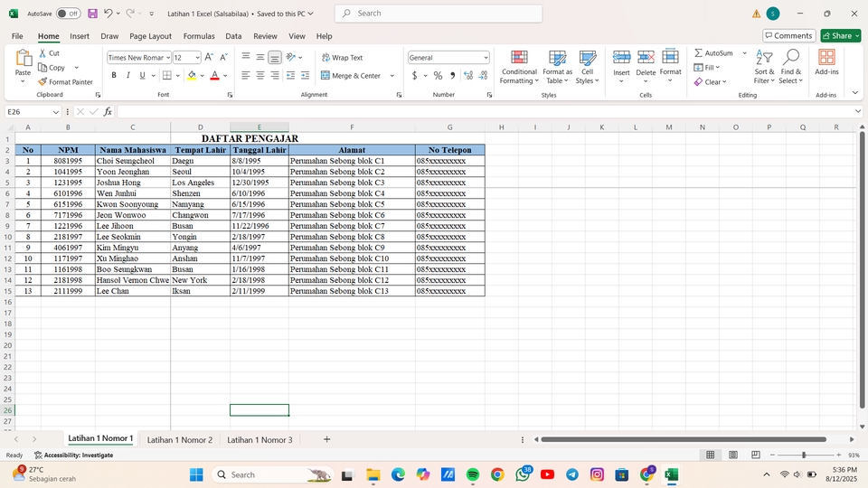Image resolution: width=868 pixels, height=488 pixels.
Task: Click the formula bar input
Action: (x=485, y=112)
